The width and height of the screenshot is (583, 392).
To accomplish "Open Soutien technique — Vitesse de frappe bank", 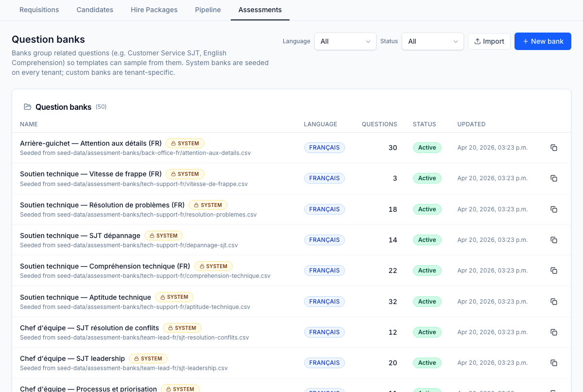I will click(91, 174).
